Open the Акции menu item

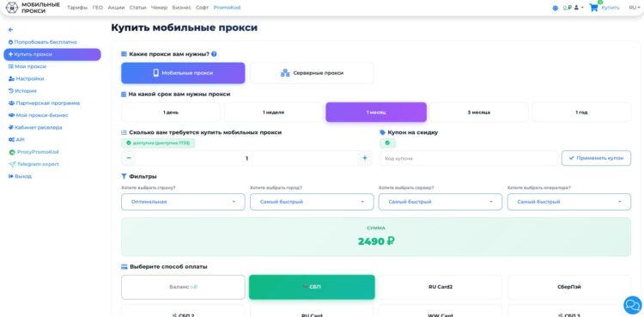click(116, 8)
